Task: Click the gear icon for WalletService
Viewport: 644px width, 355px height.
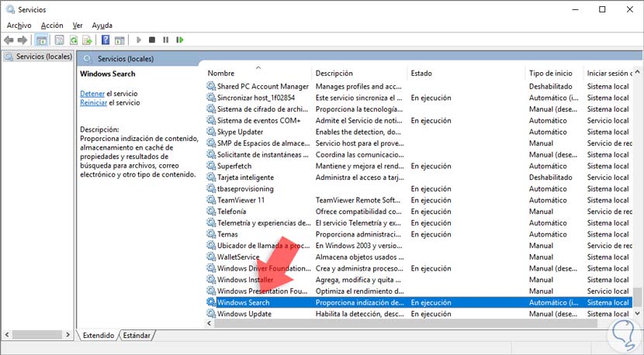Action: [x=211, y=257]
